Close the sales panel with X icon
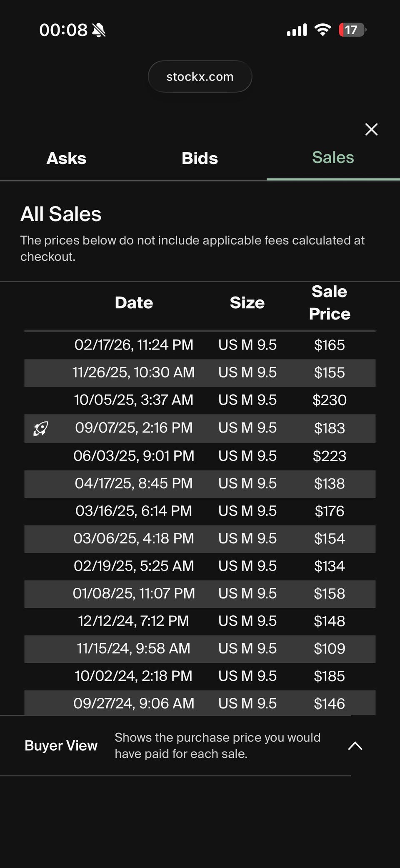The height and width of the screenshot is (868, 400). pos(371,129)
